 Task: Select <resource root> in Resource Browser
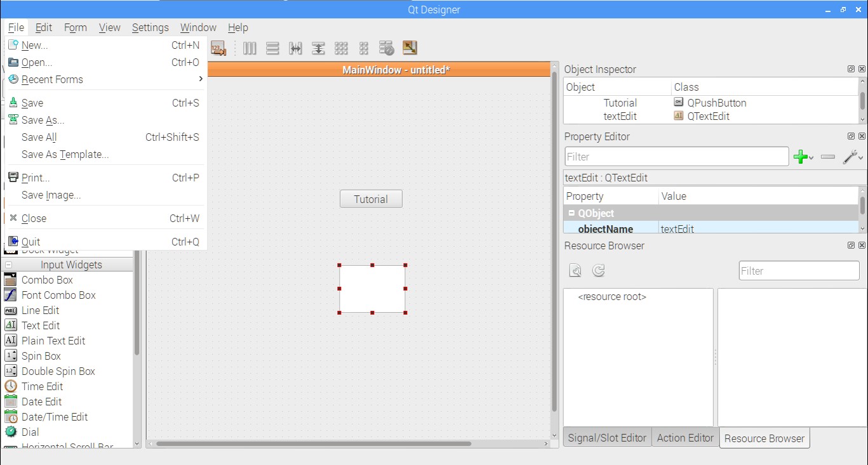point(612,297)
